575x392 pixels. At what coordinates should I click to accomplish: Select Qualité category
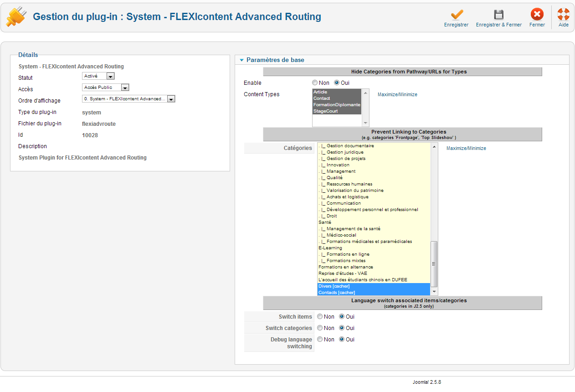coord(374,178)
